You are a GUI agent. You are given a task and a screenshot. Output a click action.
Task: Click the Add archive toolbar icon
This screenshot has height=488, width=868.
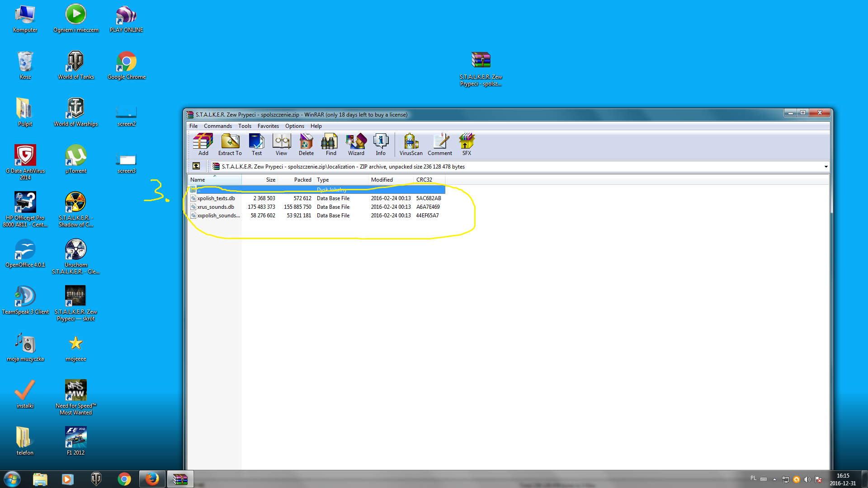point(203,144)
